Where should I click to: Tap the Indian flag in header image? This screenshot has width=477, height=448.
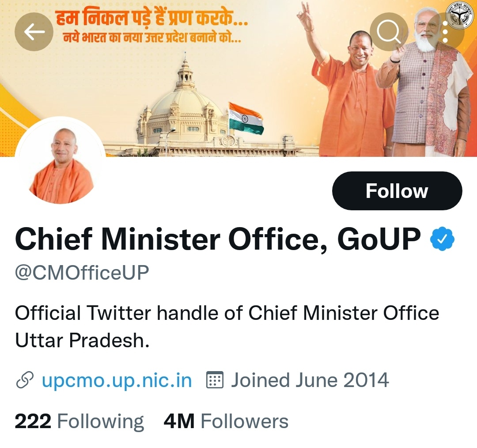[246, 119]
